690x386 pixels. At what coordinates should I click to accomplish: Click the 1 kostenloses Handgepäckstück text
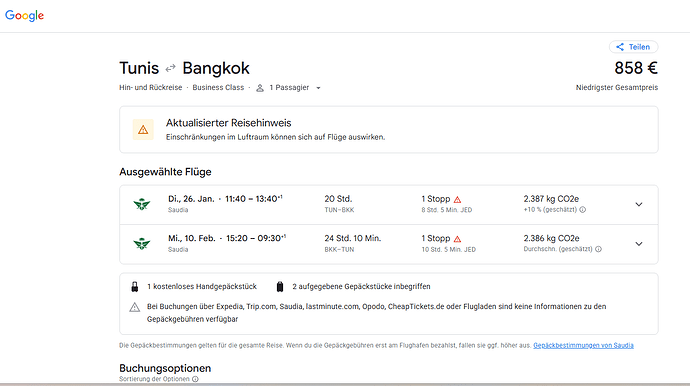(202, 287)
